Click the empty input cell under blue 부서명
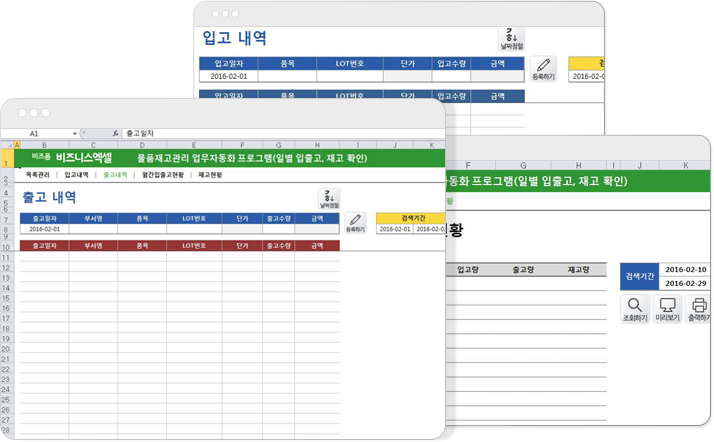 tap(93, 229)
